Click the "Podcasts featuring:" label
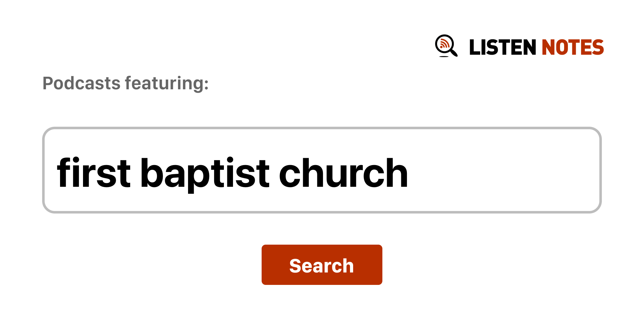Viewport: 644px width, 322px height. (x=125, y=83)
